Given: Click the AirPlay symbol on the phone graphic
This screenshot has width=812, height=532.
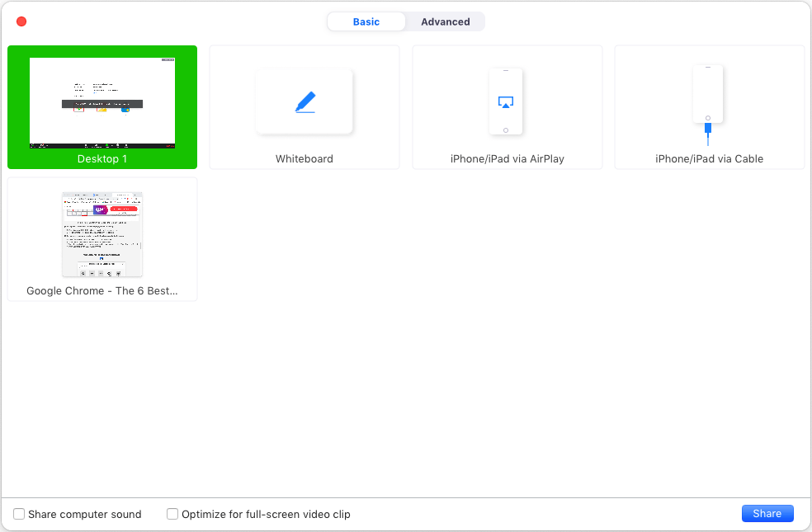Looking at the screenshot, I should 506,102.
